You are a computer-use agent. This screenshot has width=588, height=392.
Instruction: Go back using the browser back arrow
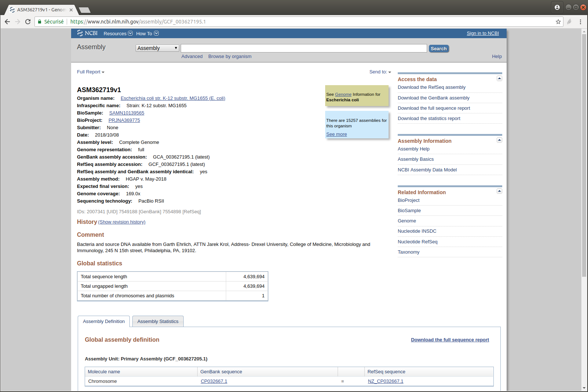7,22
